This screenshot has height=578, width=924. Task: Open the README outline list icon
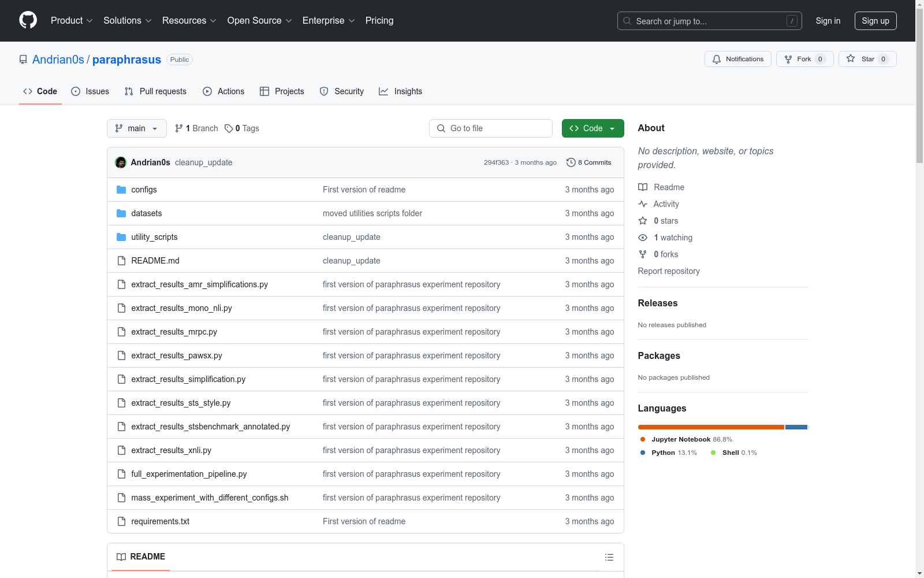[x=609, y=557]
